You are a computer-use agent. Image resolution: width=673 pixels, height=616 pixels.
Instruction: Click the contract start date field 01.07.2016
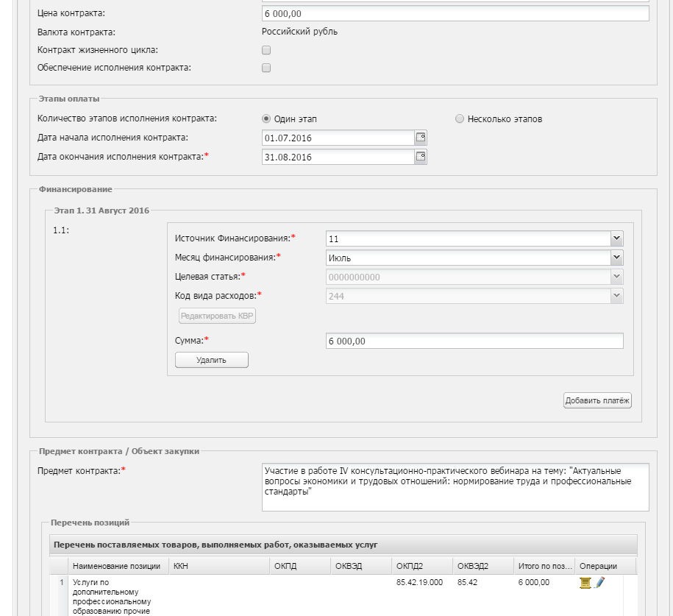click(x=338, y=138)
